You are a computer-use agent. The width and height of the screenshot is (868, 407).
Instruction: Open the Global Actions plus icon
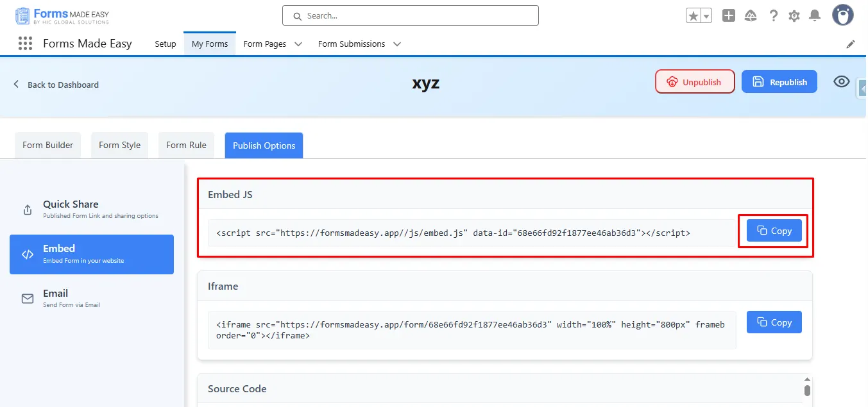pyautogui.click(x=728, y=16)
